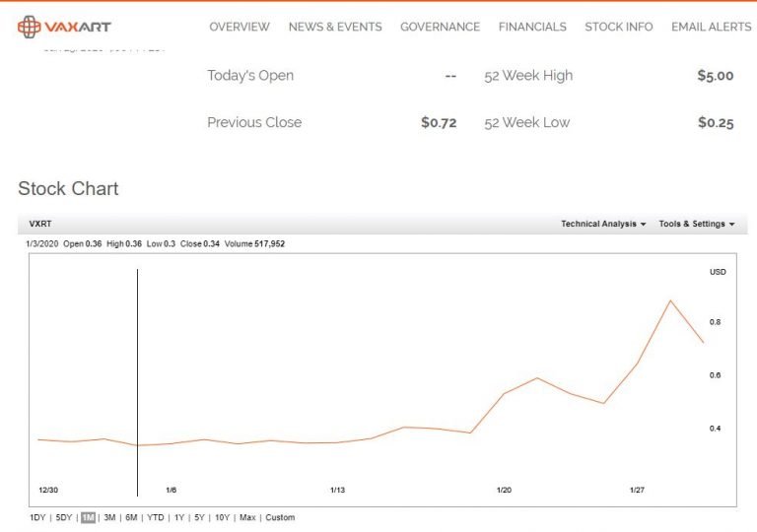Open the Overview nav item
Image resolution: width=757 pixels, height=532 pixels.
[240, 27]
